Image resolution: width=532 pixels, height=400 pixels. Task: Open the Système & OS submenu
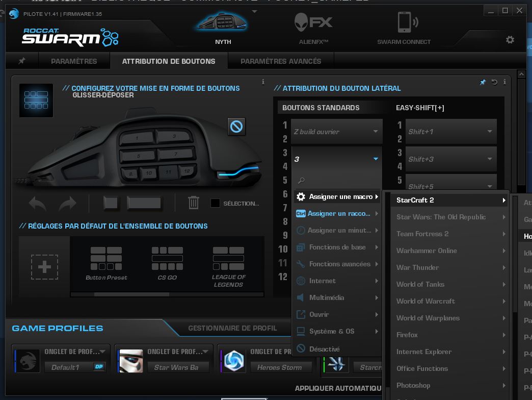click(x=337, y=331)
